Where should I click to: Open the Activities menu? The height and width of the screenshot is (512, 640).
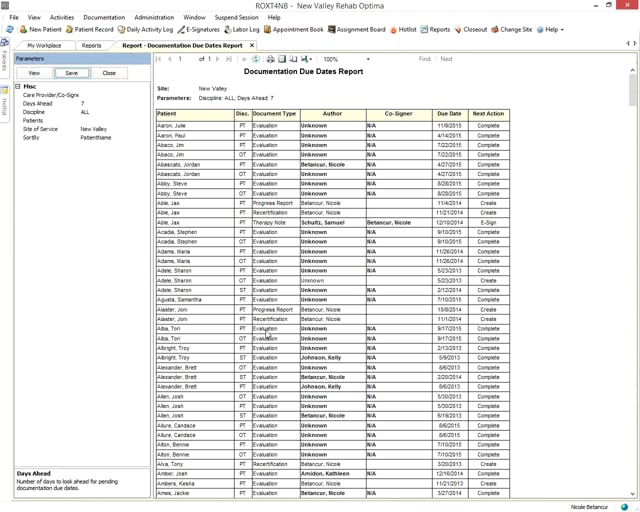coord(62,18)
